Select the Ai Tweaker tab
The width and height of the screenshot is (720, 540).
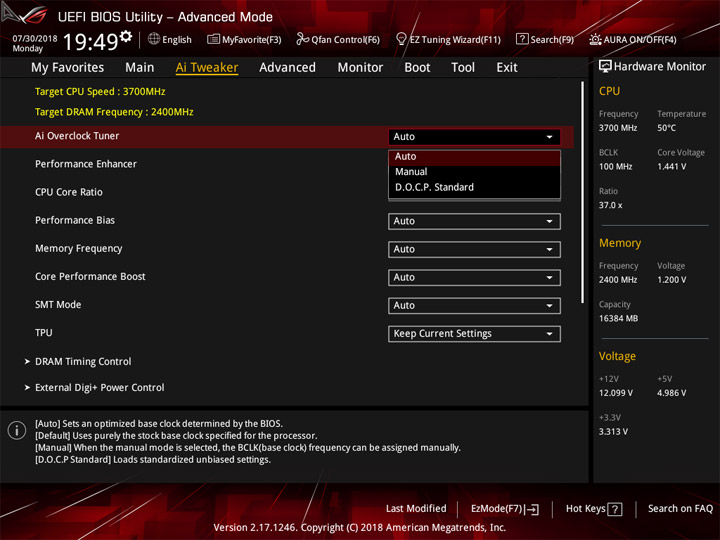click(207, 68)
